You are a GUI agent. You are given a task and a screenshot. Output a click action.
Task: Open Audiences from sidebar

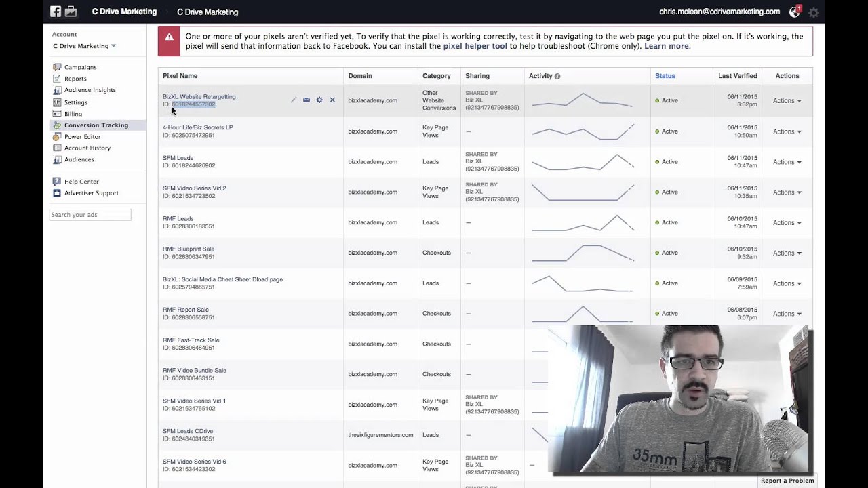click(79, 159)
